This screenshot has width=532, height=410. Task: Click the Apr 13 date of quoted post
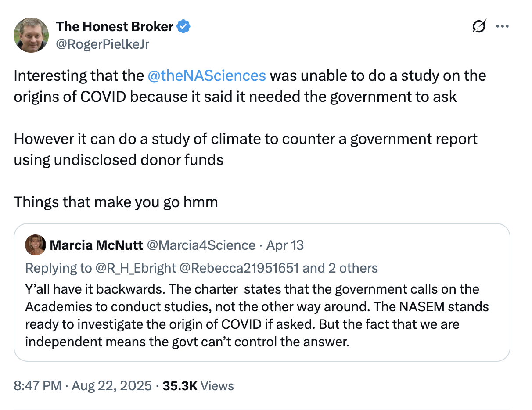pyautogui.click(x=284, y=245)
